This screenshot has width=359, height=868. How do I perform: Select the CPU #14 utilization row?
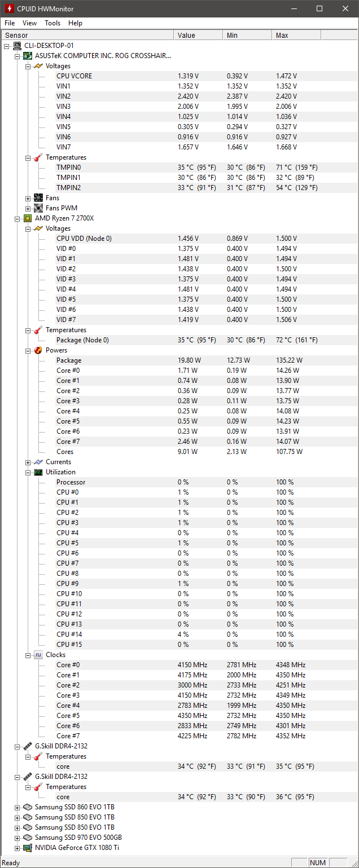179,635
